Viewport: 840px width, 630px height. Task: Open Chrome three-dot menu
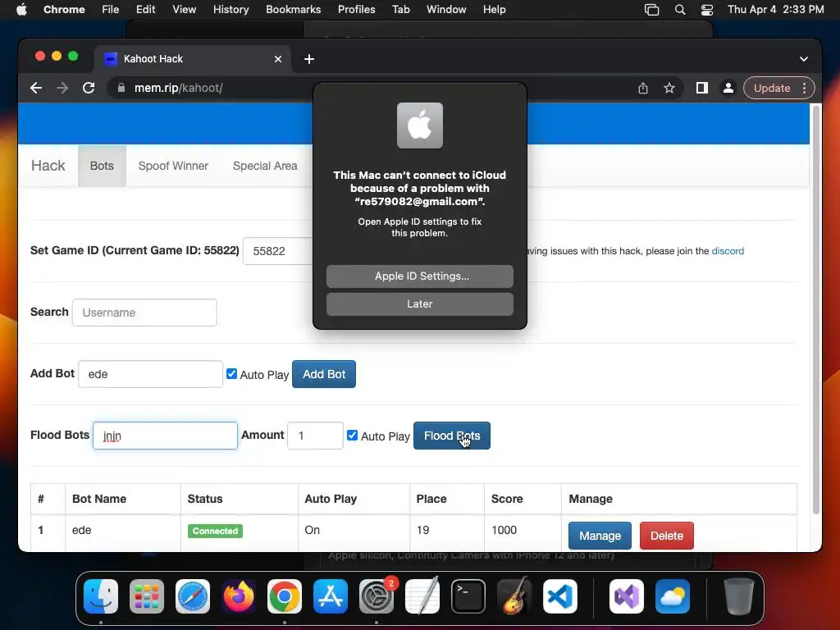click(804, 88)
